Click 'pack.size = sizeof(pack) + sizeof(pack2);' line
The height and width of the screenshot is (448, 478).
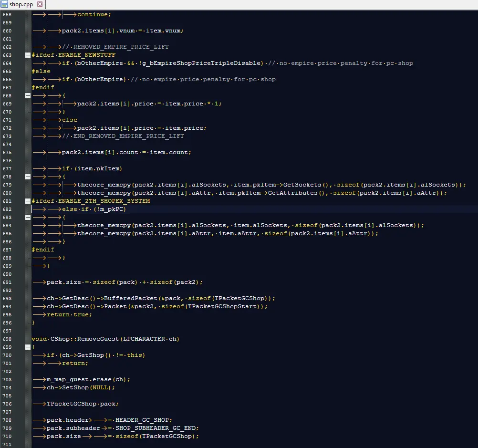125,282
